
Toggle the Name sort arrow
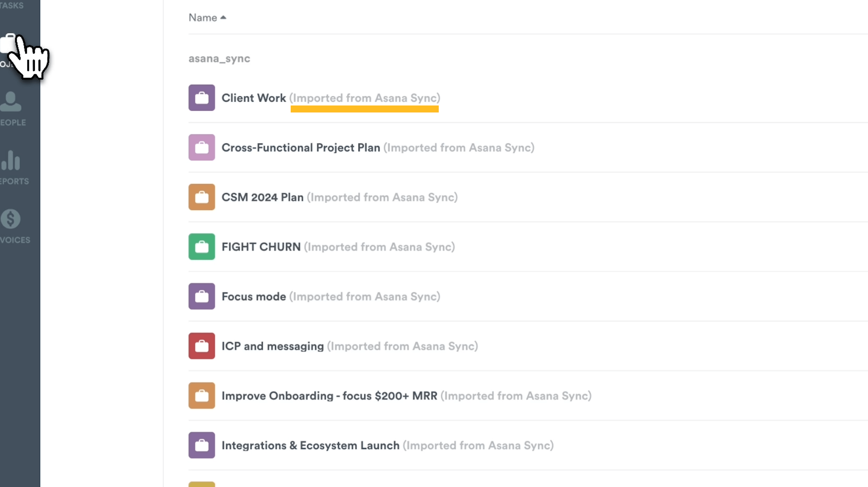click(x=223, y=18)
